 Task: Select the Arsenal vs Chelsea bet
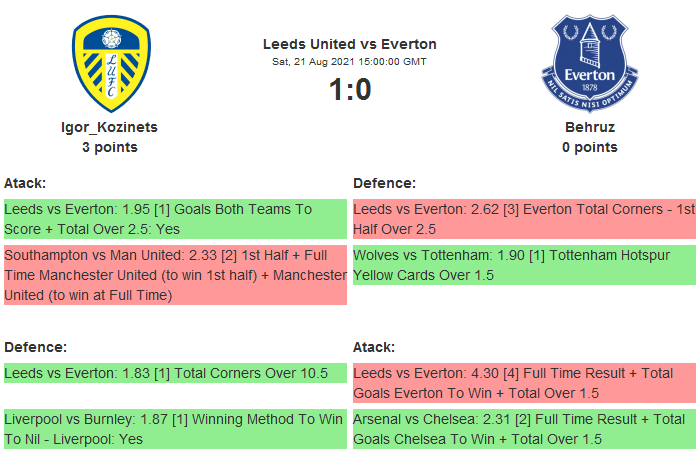(523, 428)
